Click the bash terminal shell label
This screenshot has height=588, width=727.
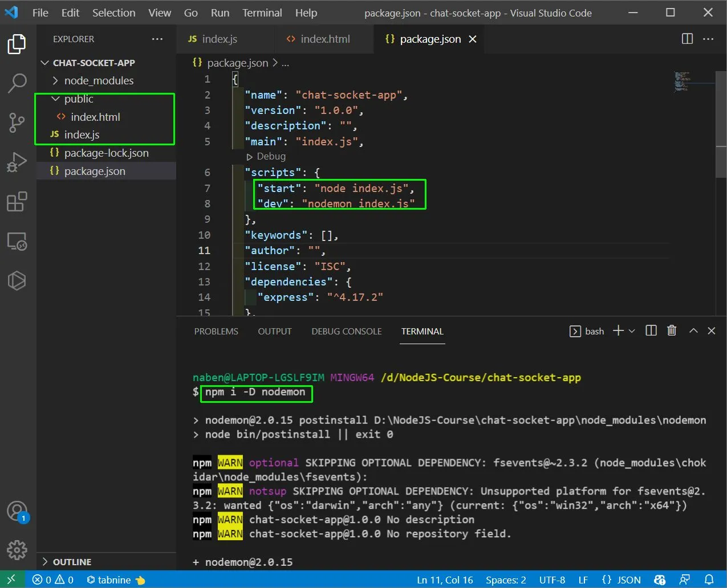tap(587, 331)
